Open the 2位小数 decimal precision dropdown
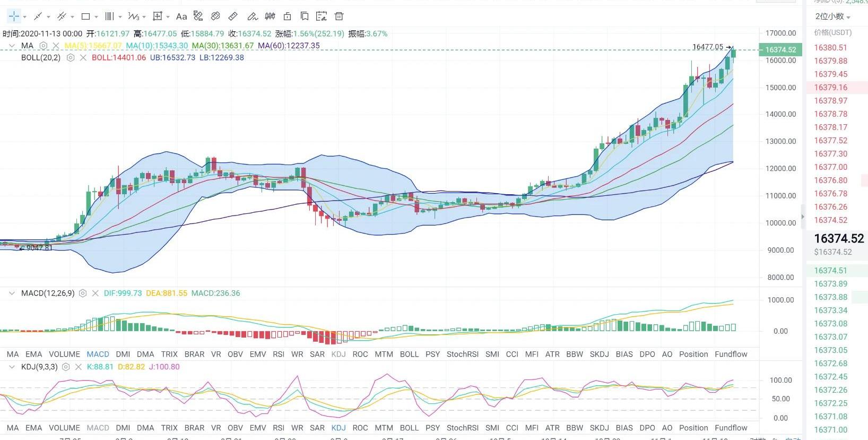Screen dimensions: 868x440 pyautogui.click(x=832, y=16)
